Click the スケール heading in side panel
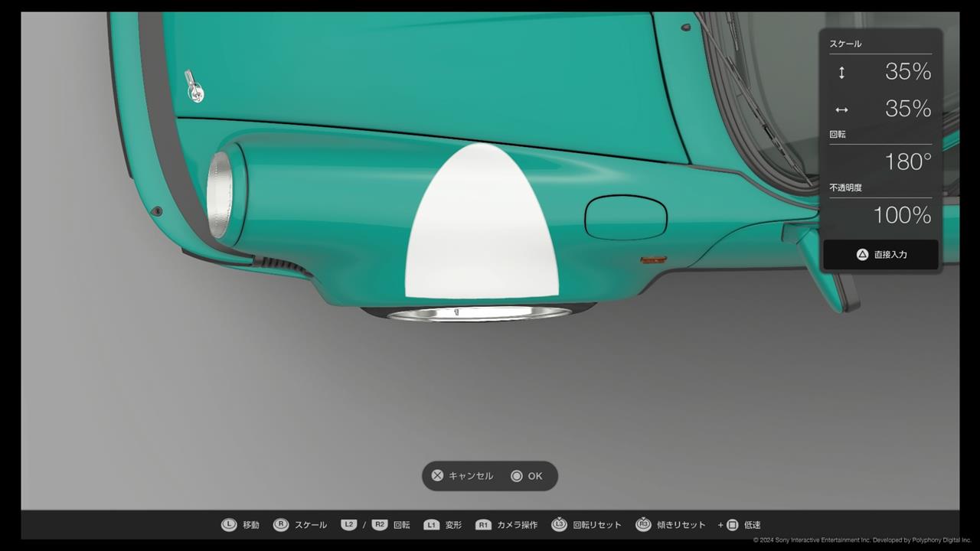This screenshot has width=980, height=551. tap(845, 44)
